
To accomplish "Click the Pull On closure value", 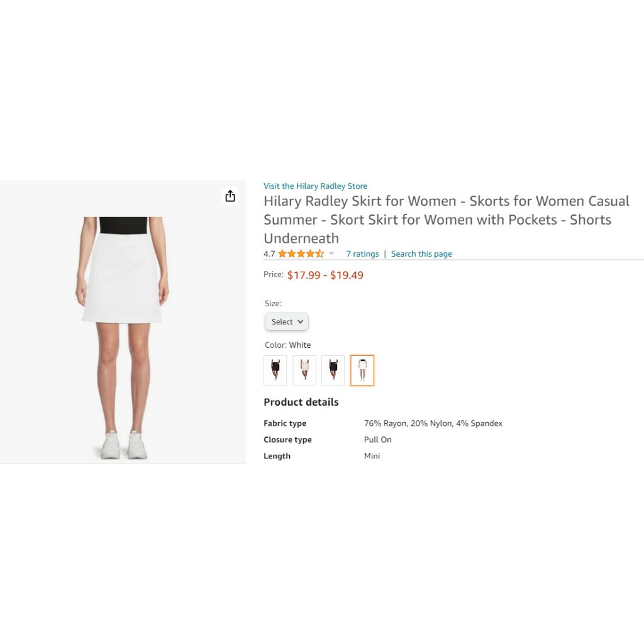I will (378, 440).
